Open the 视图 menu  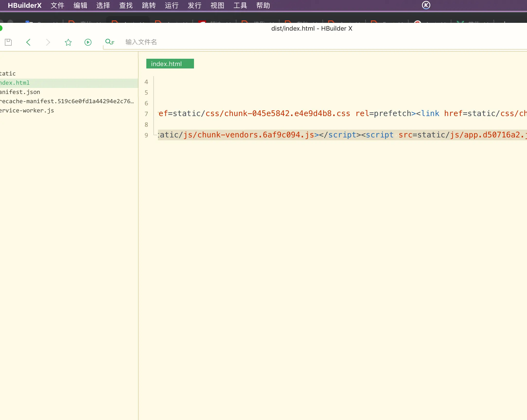(x=217, y=5)
